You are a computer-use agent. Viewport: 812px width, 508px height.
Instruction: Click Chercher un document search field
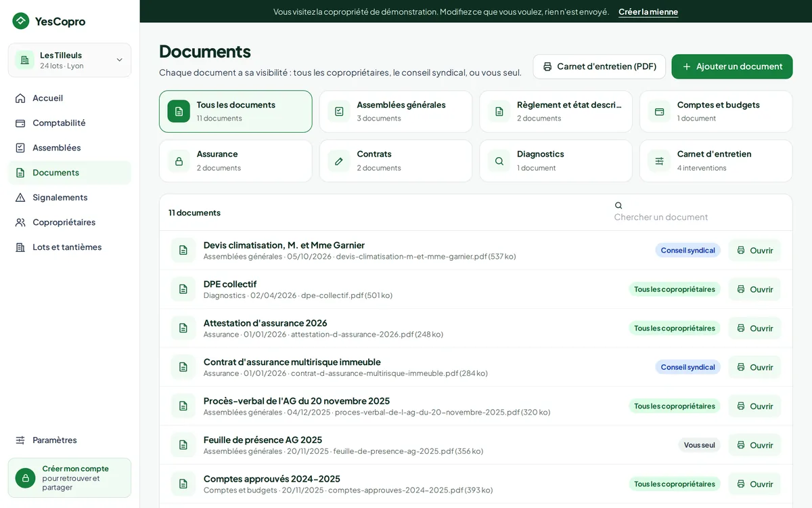pos(698,217)
